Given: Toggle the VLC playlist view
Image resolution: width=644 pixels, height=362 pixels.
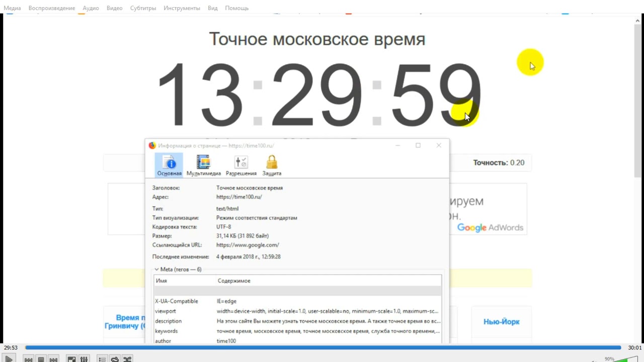Looking at the screenshot, I should 102,359.
